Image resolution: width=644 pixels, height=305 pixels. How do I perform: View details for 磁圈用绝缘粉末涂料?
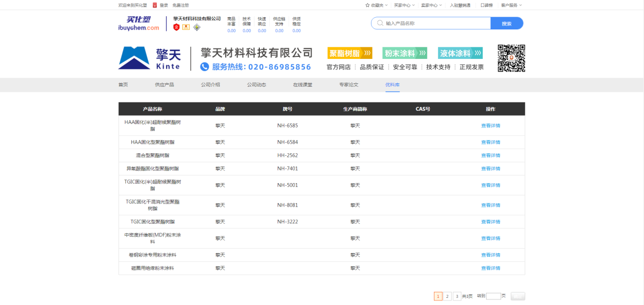(491, 268)
